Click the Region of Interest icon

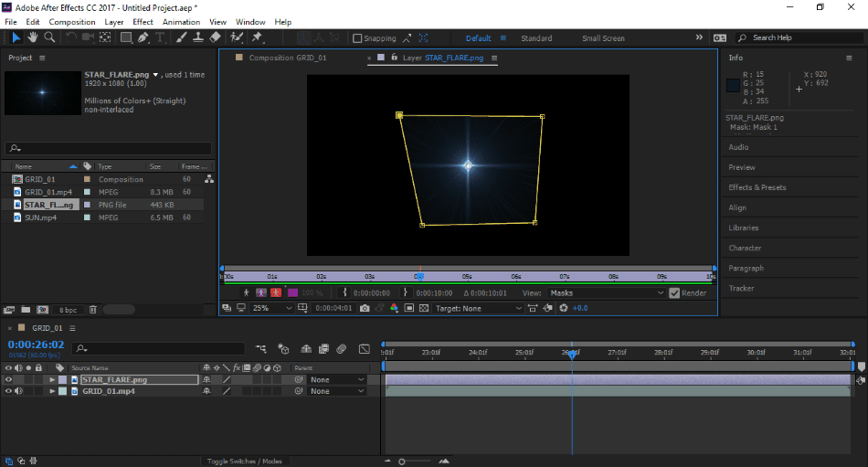409,308
